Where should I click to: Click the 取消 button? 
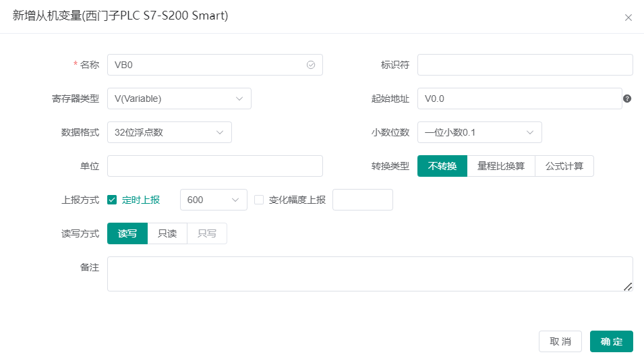tap(560, 341)
